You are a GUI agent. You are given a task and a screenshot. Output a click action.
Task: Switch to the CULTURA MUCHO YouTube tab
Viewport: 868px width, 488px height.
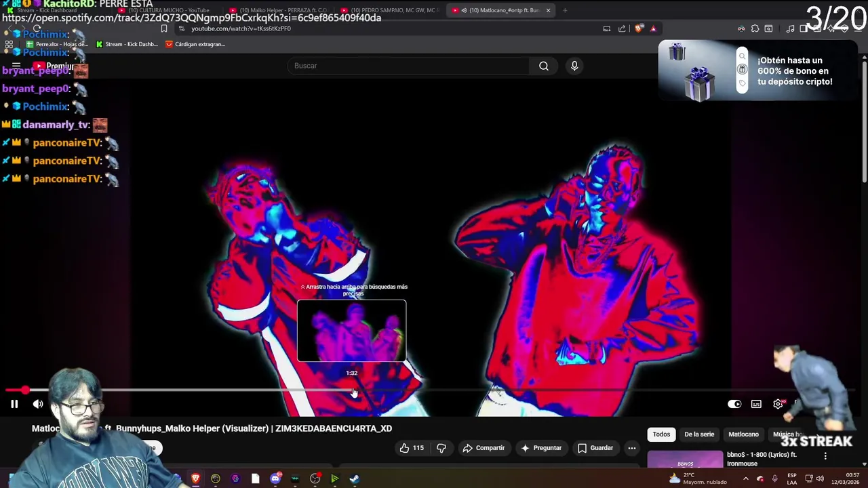(x=170, y=10)
